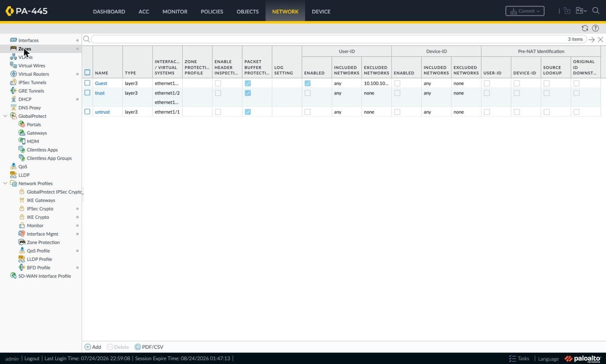This screenshot has height=364, width=606.
Task: Select the untrust zone row checkbox
Action: 87,112
